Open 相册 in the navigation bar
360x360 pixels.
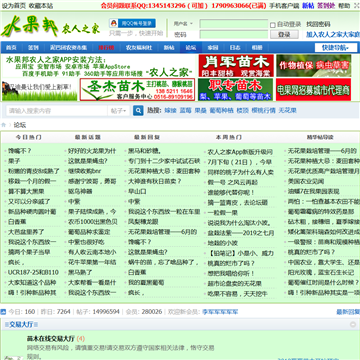tap(257, 48)
